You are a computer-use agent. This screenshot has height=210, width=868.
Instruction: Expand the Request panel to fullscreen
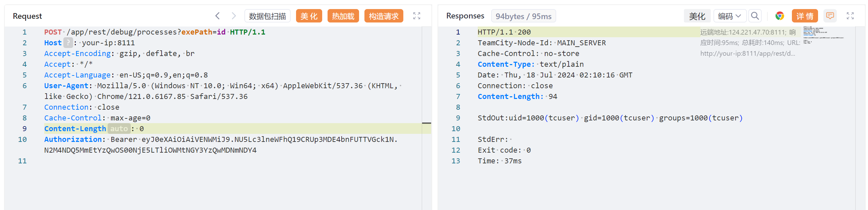pyautogui.click(x=416, y=16)
